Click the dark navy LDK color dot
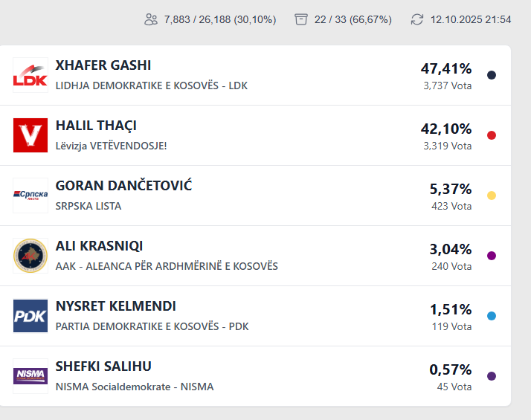 (491, 75)
